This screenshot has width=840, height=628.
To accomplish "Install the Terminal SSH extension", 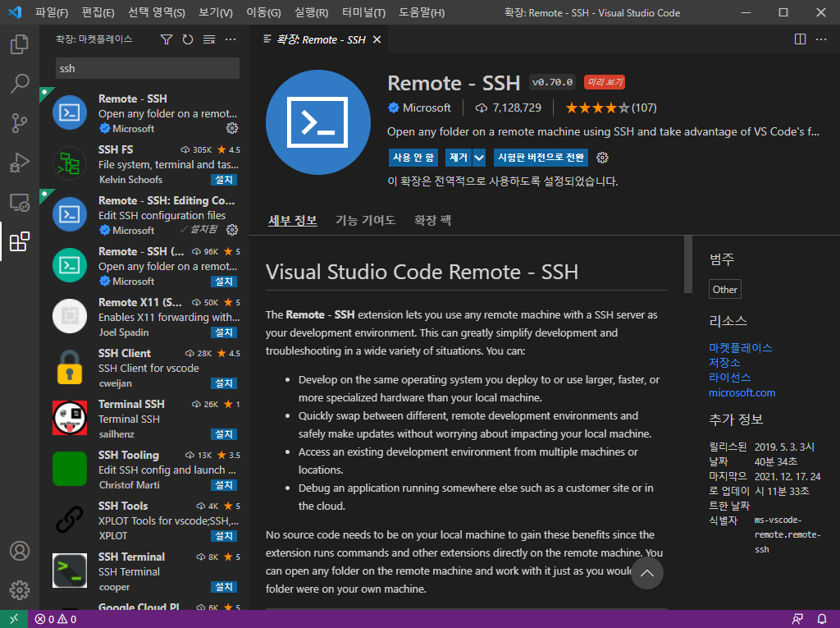I will 224,434.
